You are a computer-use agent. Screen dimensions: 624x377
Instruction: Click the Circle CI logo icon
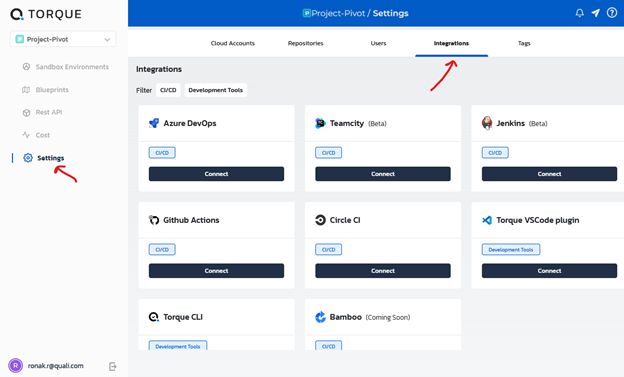pyautogui.click(x=320, y=220)
